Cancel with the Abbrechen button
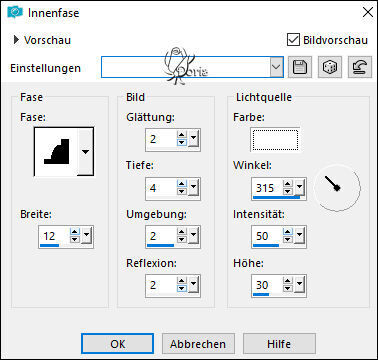This screenshot has width=378, height=360. 198,344
